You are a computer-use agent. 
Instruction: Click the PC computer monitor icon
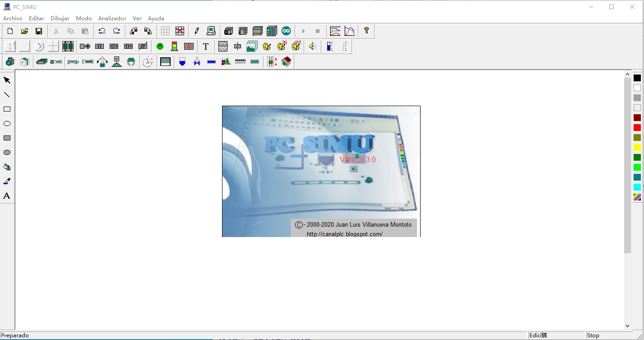click(211, 31)
